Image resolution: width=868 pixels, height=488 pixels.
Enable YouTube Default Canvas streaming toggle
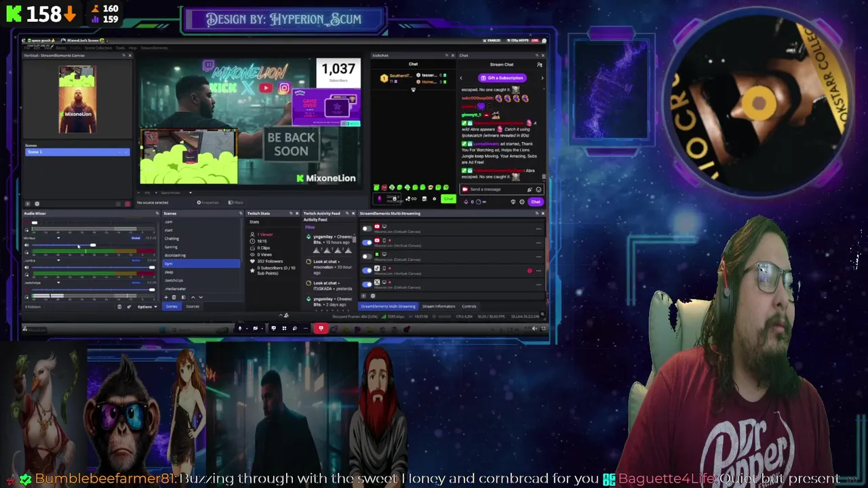[x=367, y=229]
